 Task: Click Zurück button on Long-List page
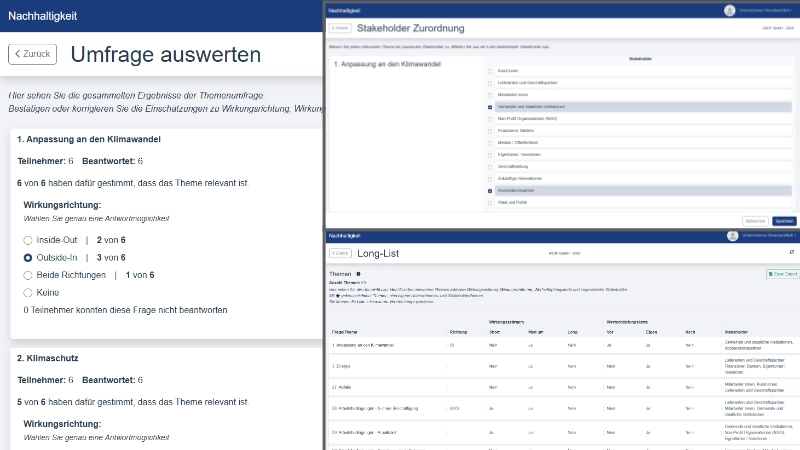coord(340,253)
